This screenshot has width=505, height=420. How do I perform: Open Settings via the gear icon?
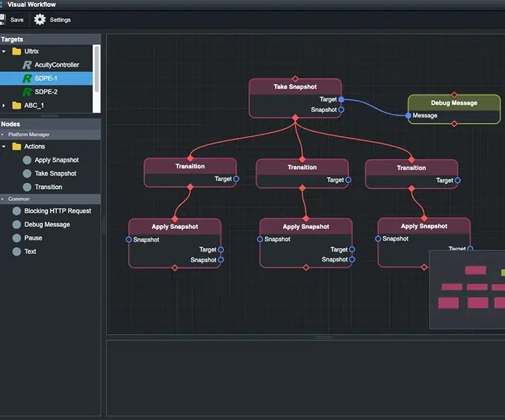coord(40,20)
